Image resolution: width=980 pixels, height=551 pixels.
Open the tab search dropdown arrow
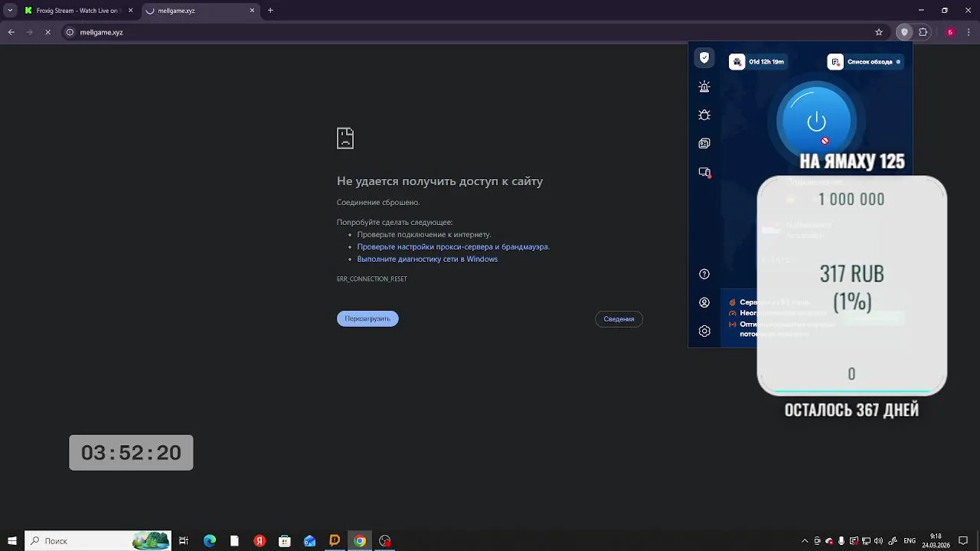pos(10,11)
